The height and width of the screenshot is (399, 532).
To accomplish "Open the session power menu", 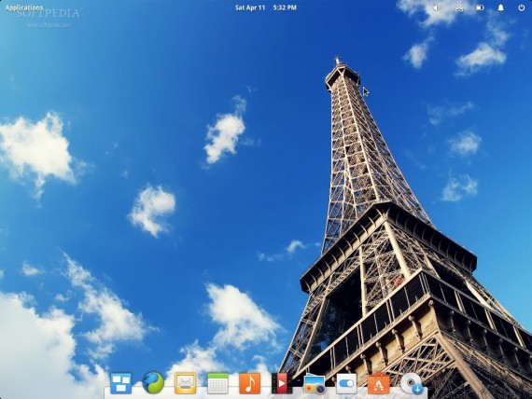I will coord(522,7).
